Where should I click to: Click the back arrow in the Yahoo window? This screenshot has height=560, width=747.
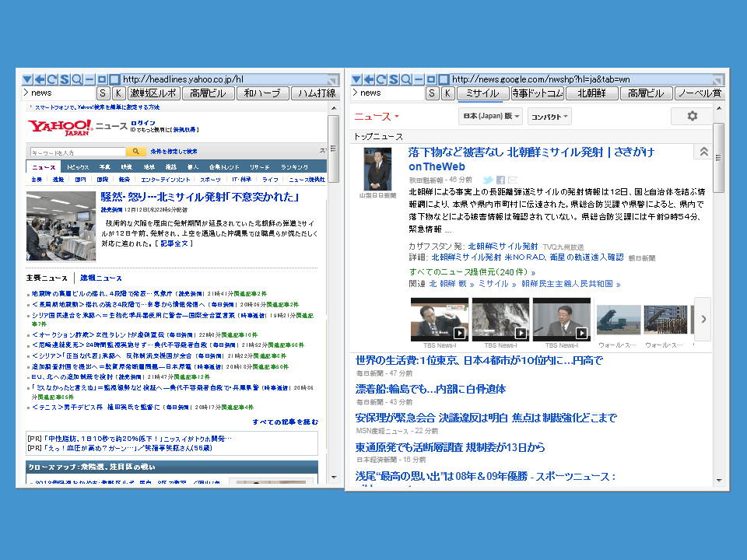[x=40, y=79]
